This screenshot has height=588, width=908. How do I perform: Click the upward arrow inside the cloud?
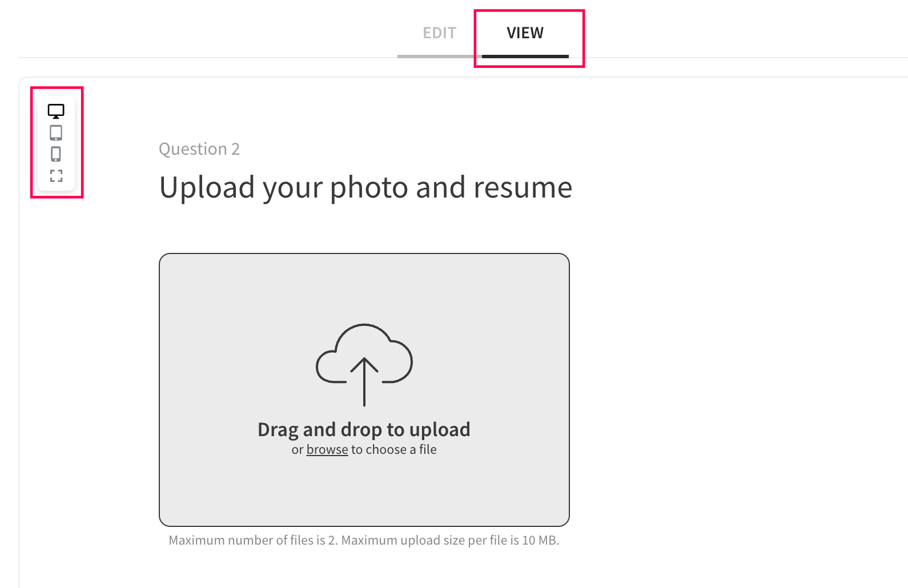pos(364,382)
